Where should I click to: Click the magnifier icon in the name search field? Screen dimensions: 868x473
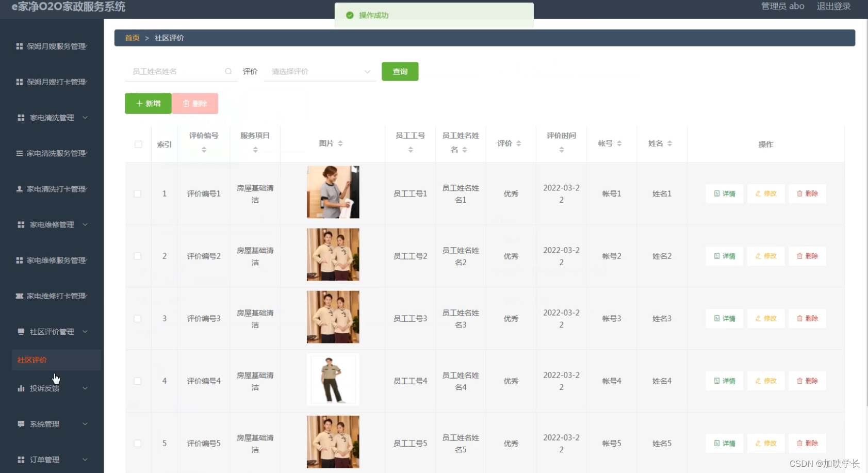point(228,71)
